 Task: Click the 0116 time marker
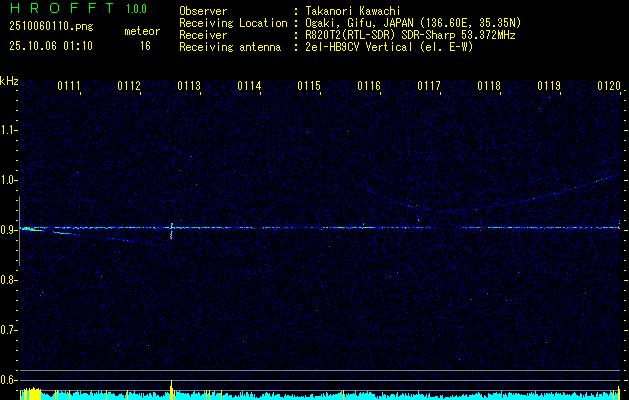(x=369, y=85)
